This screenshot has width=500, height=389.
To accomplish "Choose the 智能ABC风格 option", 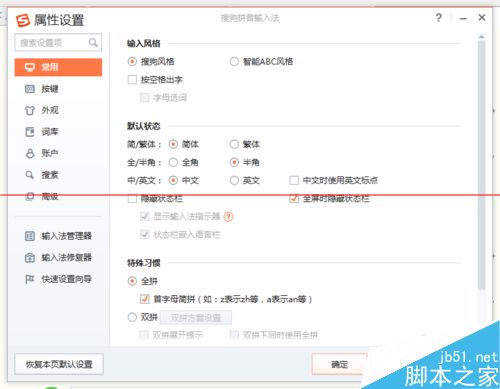I will pyautogui.click(x=234, y=62).
